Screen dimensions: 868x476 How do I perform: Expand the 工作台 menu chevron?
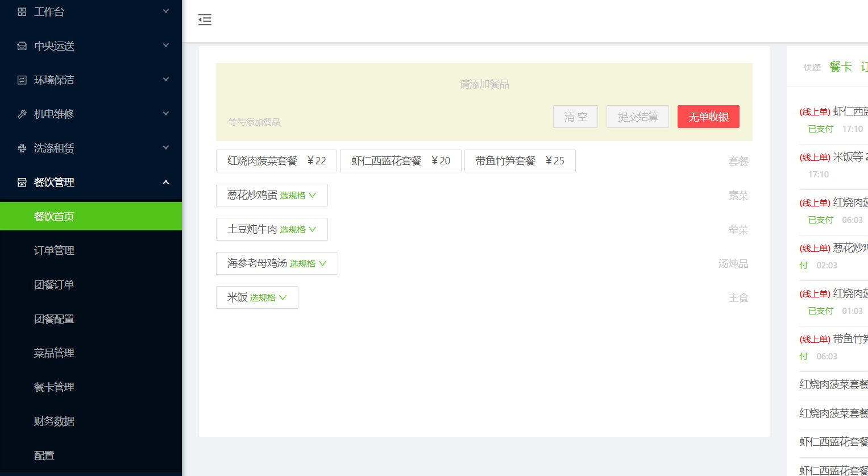click(x=166, y=11)
